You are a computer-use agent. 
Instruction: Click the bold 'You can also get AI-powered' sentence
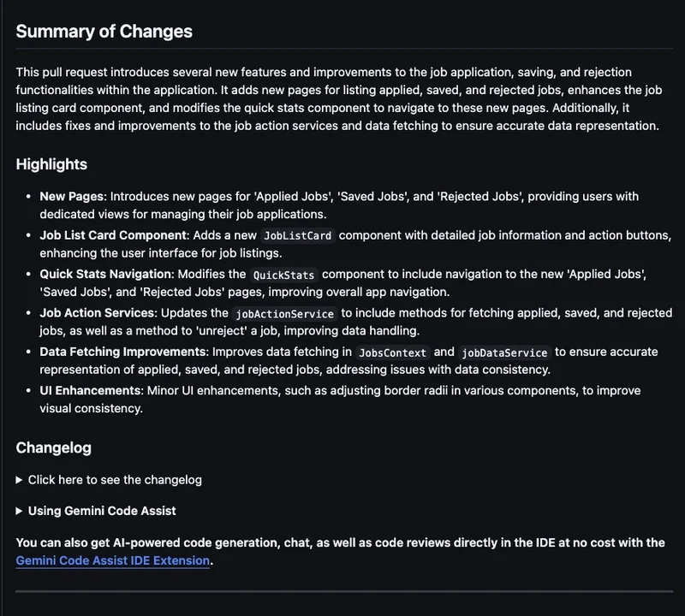(341, 543)
